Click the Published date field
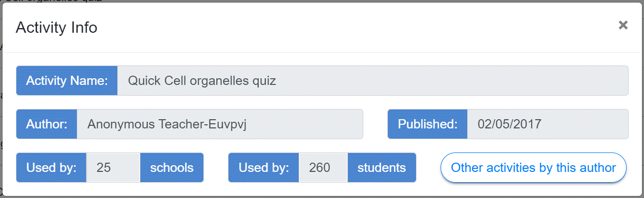The image size is (644, 198). pyautogui.click(x=548, y=124)
